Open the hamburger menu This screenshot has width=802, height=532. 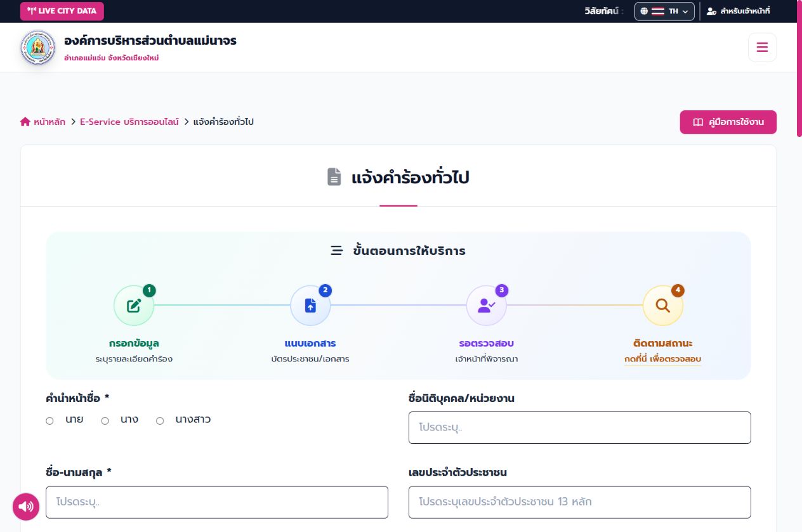762,48
